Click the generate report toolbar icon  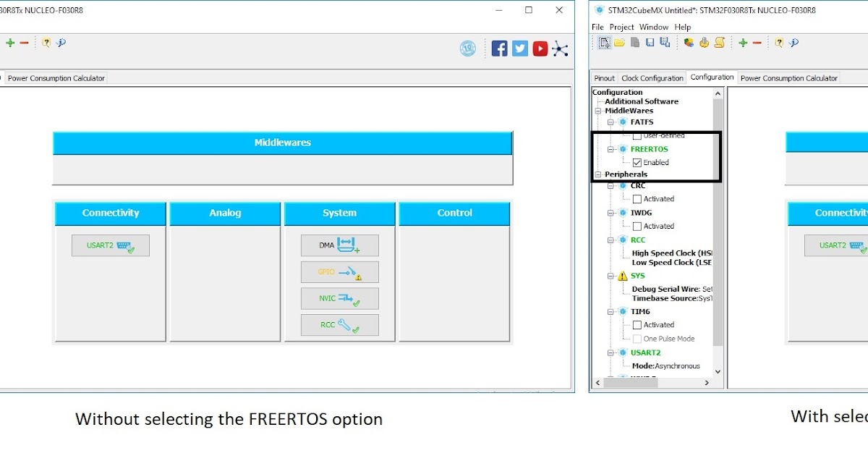click(720, 43)
